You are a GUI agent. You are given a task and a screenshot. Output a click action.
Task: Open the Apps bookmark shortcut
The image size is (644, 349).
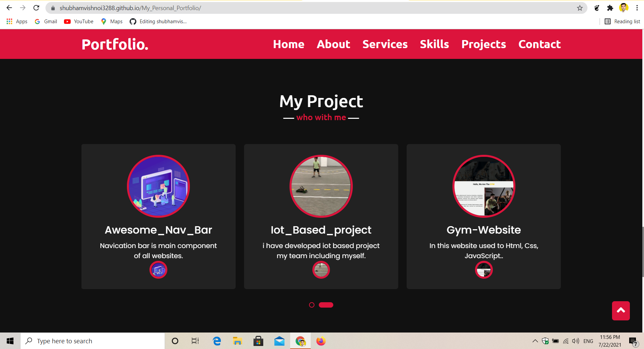pyautogui.click(x=17, y=22)
